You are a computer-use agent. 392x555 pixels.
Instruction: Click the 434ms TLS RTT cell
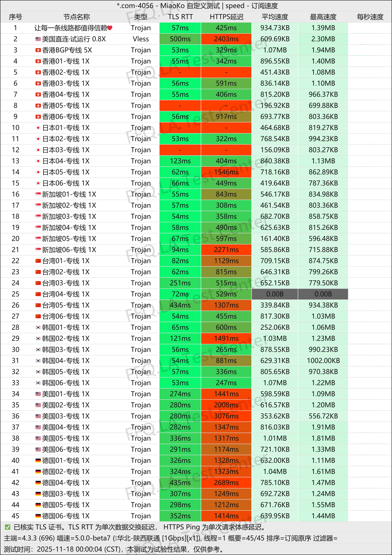pyautogui.click(x=180, y=305)
